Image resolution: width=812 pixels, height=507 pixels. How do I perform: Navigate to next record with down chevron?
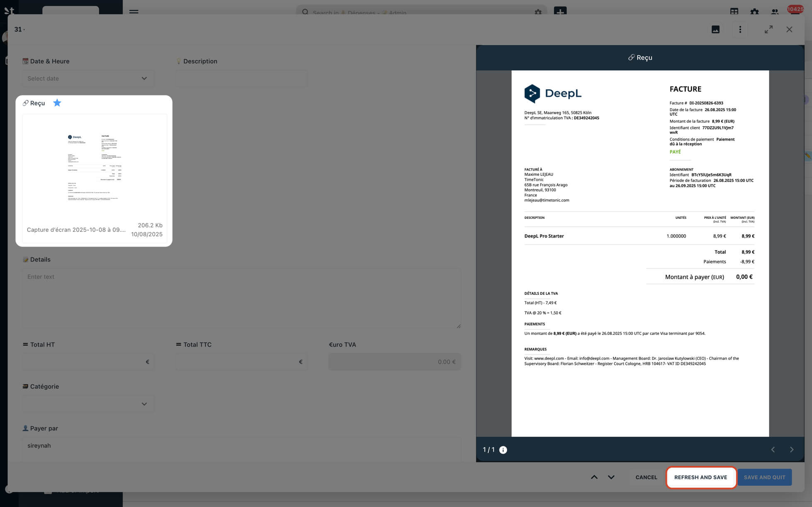click(x=611, y=477)
